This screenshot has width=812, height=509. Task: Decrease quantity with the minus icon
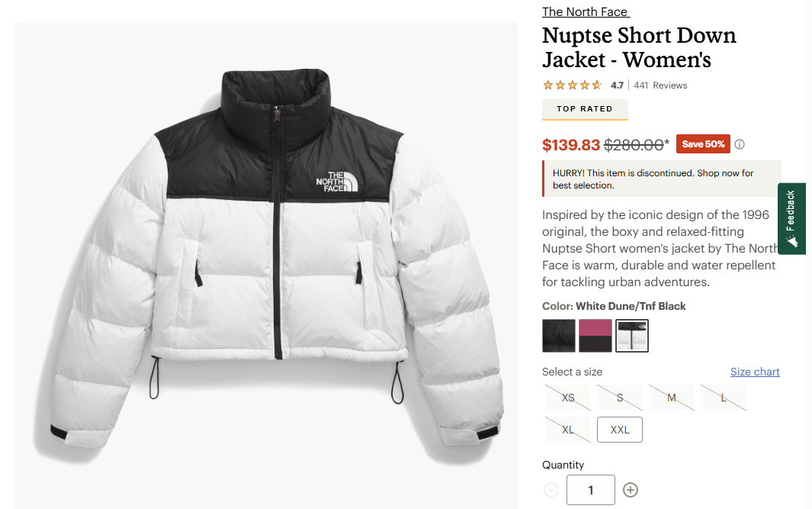(x=551, y=490)
